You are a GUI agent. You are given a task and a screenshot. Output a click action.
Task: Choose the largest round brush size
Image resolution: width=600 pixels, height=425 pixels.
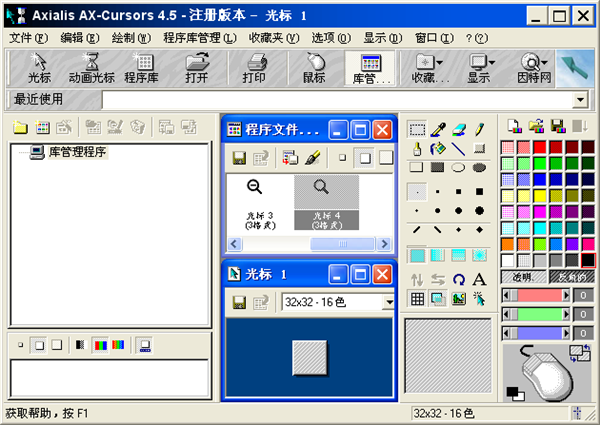point(479,210)
